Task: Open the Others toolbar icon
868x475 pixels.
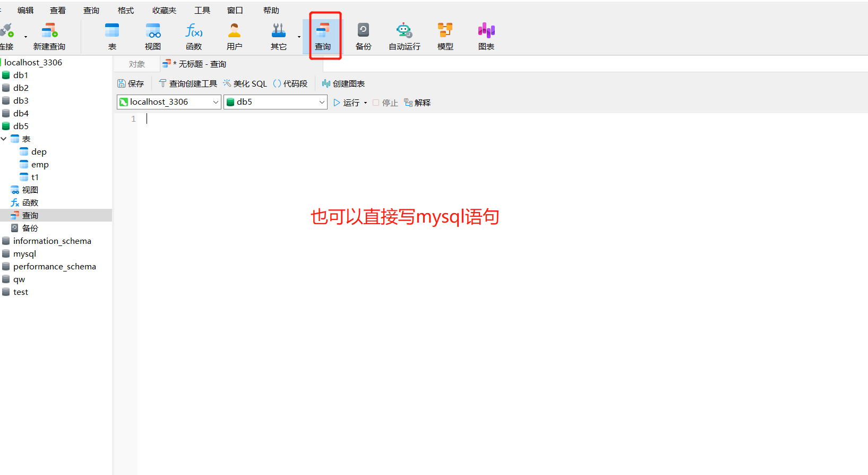Action: click(279, 36)
